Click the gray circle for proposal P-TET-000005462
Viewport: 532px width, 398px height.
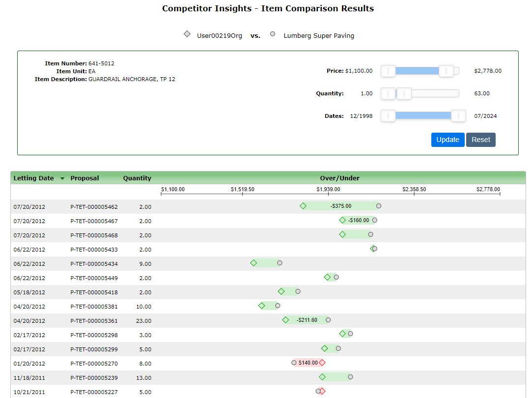coord(379,206)
